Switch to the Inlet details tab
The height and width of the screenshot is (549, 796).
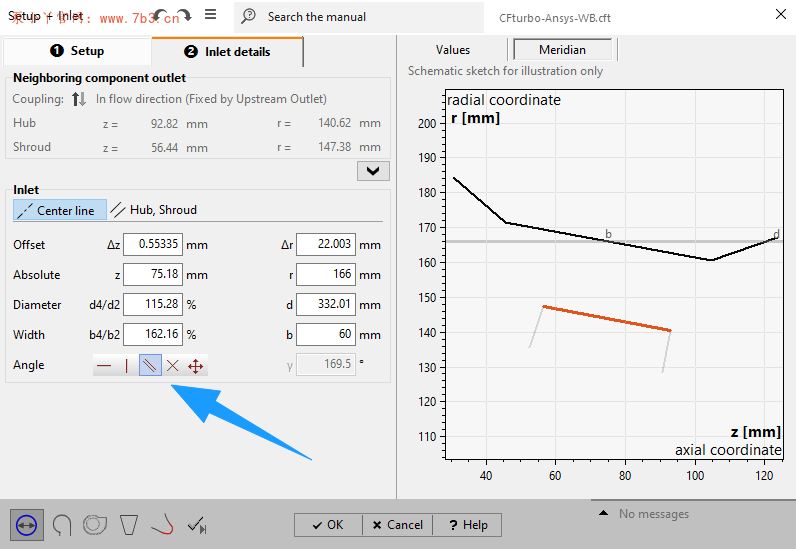tap(227, 52)
